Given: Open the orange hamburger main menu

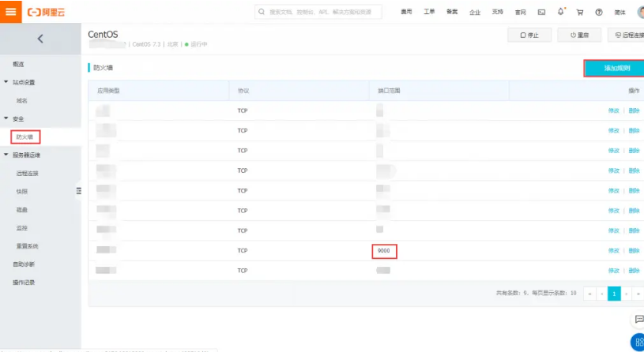Looking at the screenshot, I should 10,12.
